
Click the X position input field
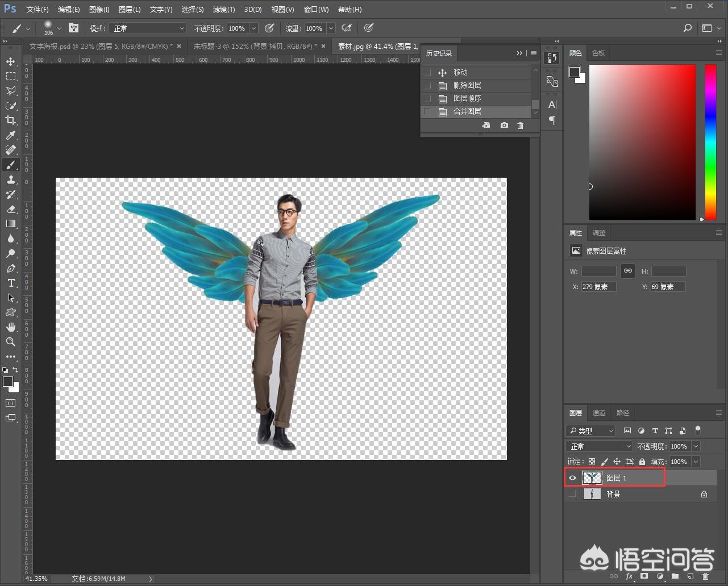click(x=598, y=287)
